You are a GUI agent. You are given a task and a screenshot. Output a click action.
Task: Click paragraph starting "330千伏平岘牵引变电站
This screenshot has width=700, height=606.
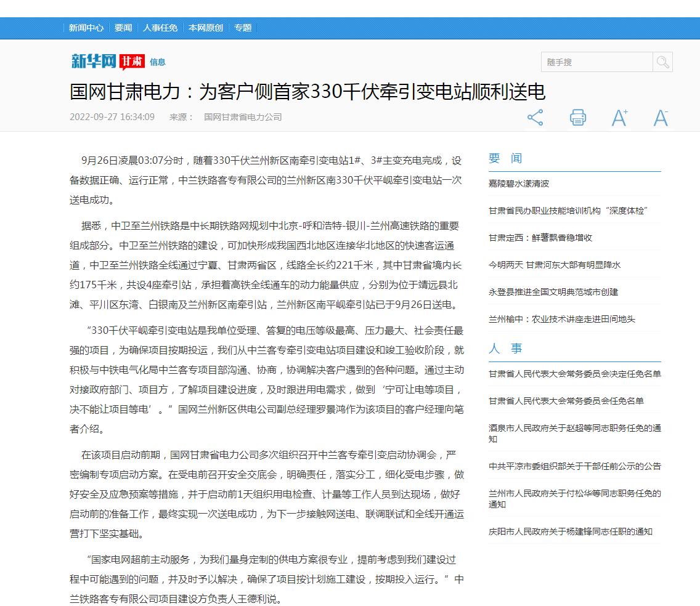267,380
